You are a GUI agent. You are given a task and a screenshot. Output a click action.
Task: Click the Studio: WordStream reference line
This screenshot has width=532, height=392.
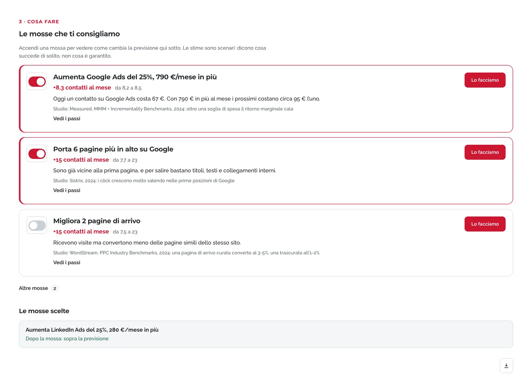pos(186,253)
